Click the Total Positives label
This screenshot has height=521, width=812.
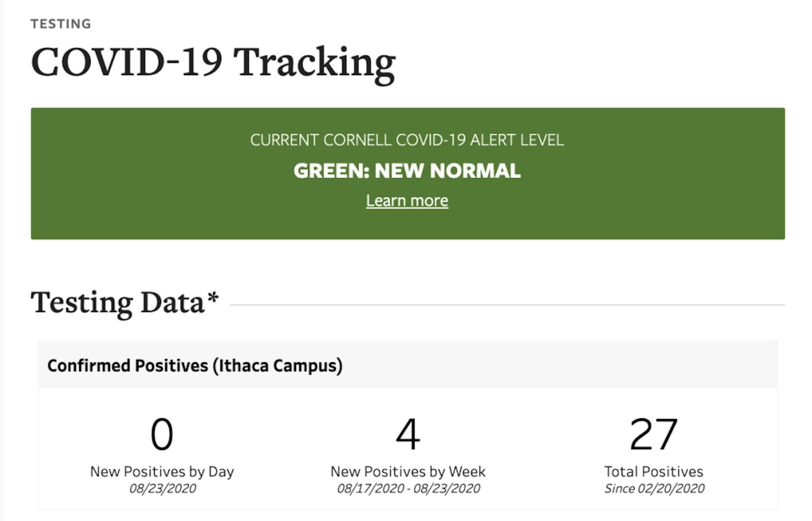click(x=654, y=471)
